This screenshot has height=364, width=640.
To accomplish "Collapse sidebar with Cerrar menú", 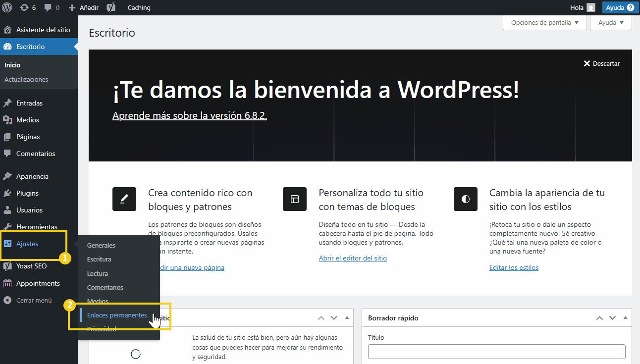I will pyautogui.click(x=34, y=300).
